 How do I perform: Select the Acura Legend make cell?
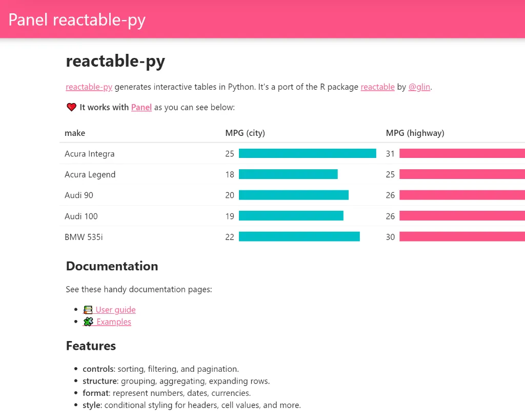(90, 174)
